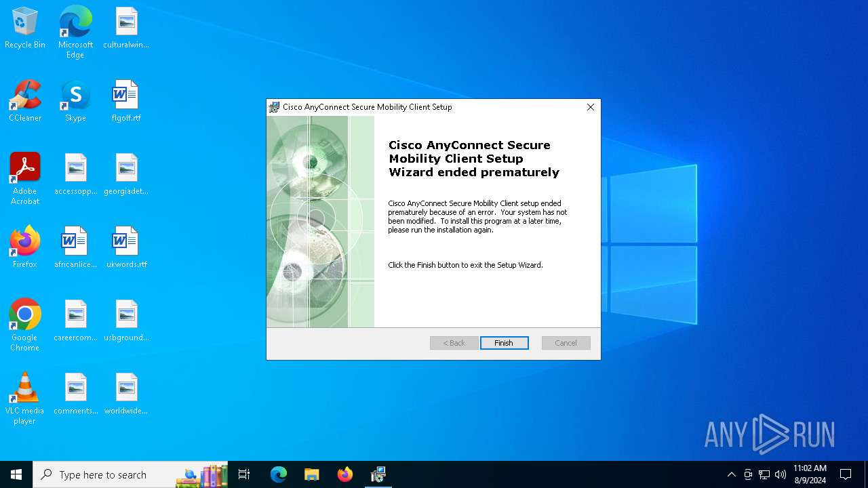The height and width of the screenshot is (488, 868).
Task: Click the Finish button in setup wizard
Action: 504,343
